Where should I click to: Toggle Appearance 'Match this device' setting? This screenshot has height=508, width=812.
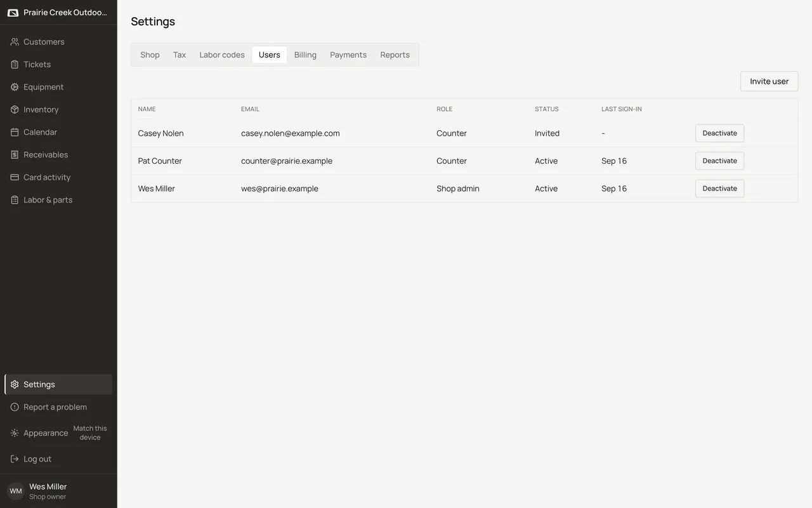[x=90, y=433]
